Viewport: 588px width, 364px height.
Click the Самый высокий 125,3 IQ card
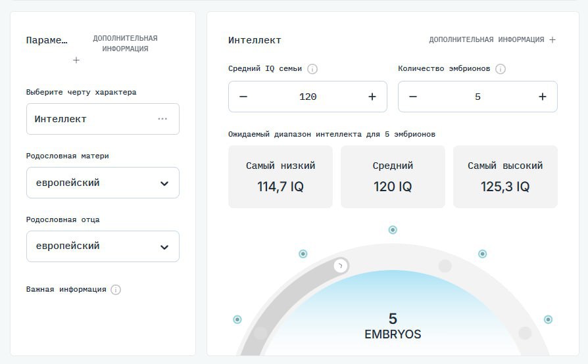[505, 177]
